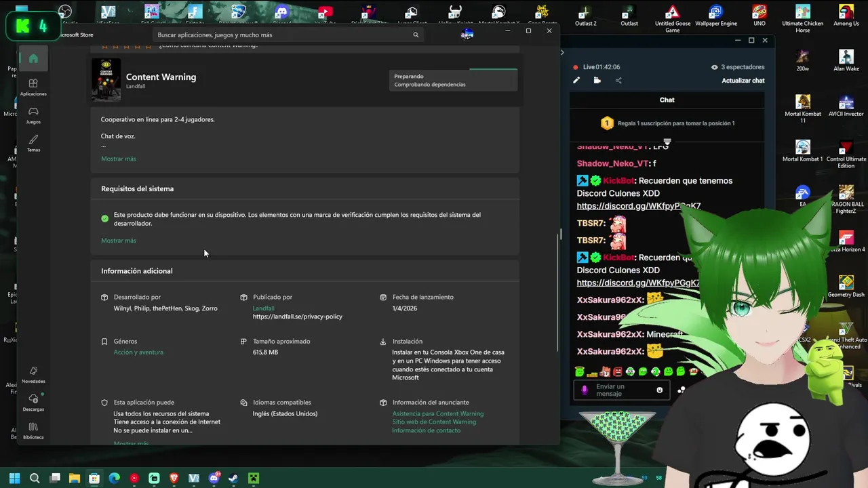Open Microsoft Edge from taskbar
Viewport: 868px width, 488px height.
pyautogui.click(x=114, y=478)
